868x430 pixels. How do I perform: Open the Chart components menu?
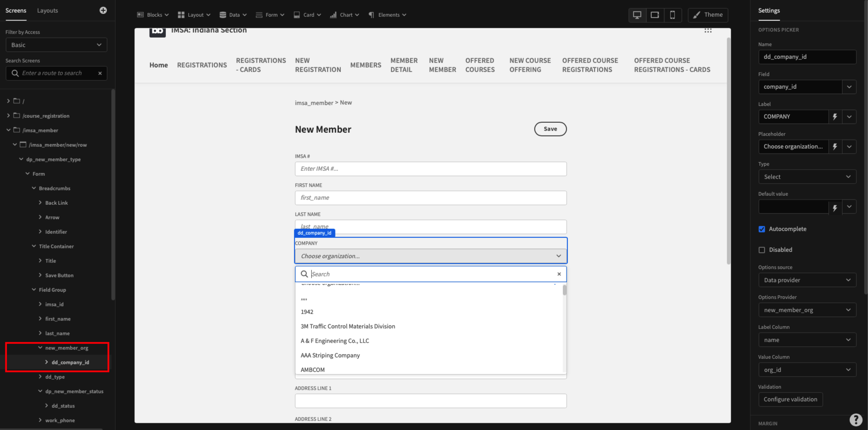tap(344, 14)
